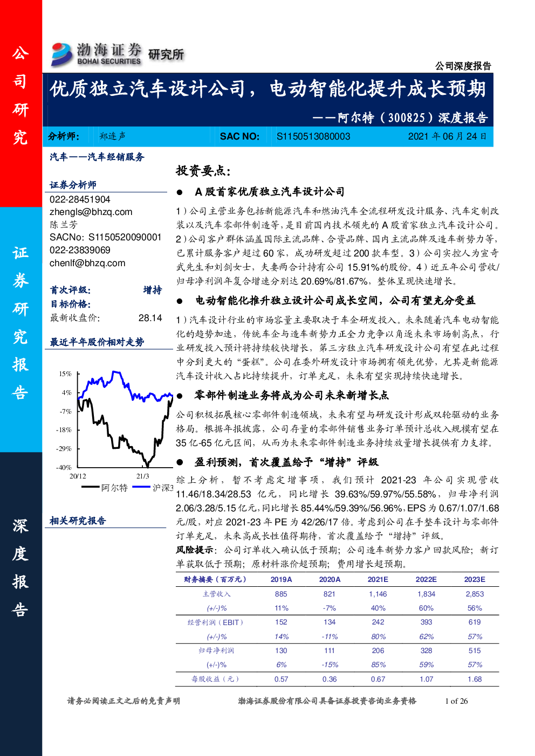Select SAC number S1150513080003 in header
Viewport: 535px width, 756px height.
(313, 137)
